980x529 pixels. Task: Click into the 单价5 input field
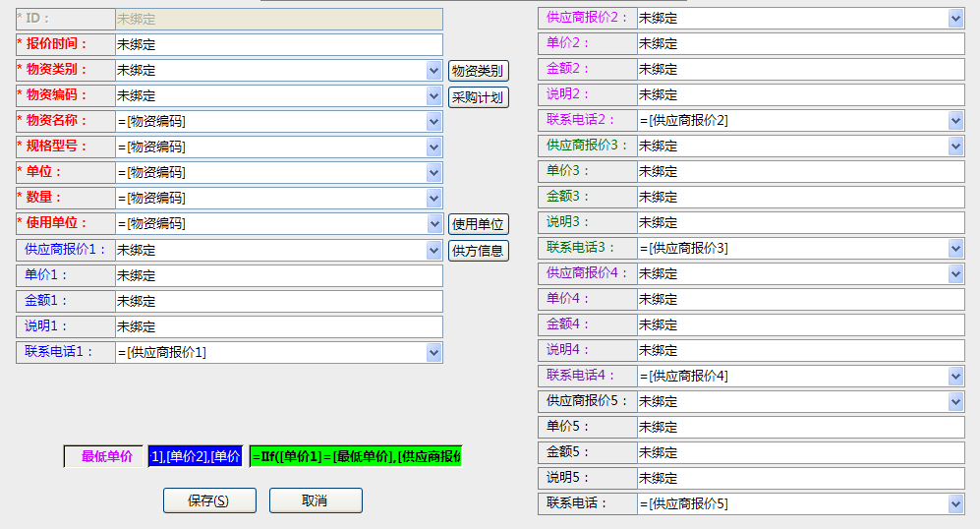coord(801,428)
